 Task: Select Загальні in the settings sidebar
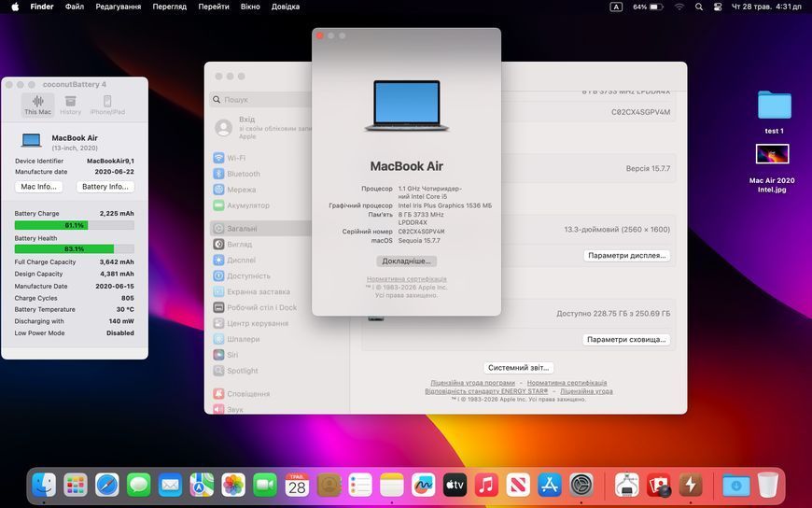(260, 228)
